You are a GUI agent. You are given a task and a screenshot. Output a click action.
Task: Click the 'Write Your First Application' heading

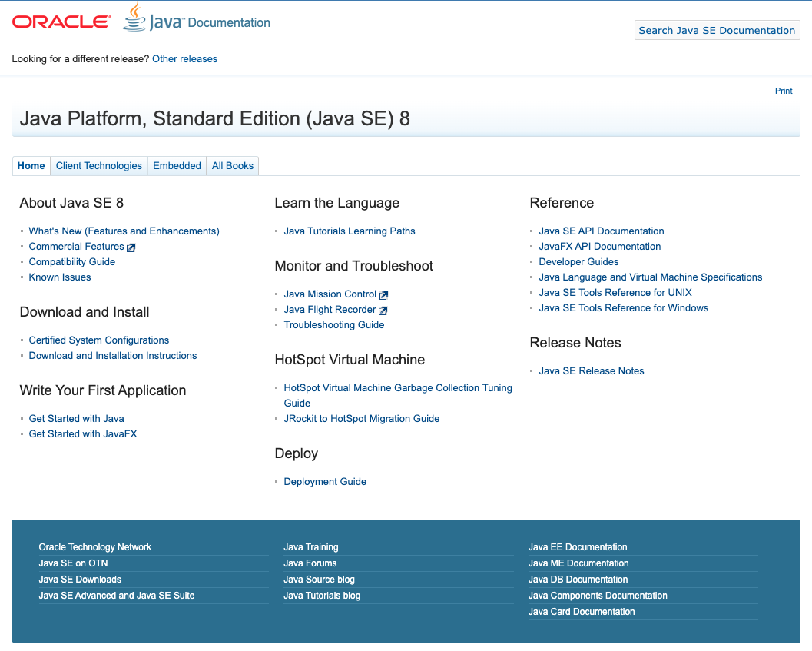coord(103,390)
